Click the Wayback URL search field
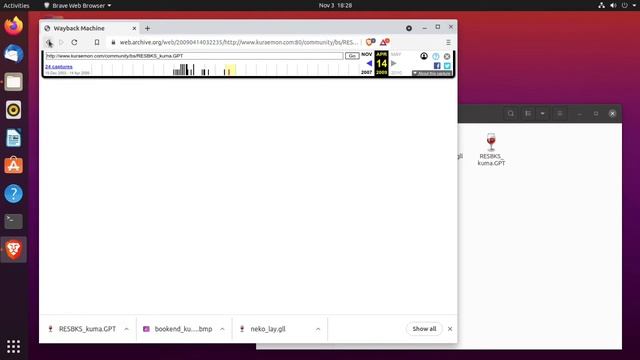The height and width of the screenshot is (360, 640). [194, 56]
